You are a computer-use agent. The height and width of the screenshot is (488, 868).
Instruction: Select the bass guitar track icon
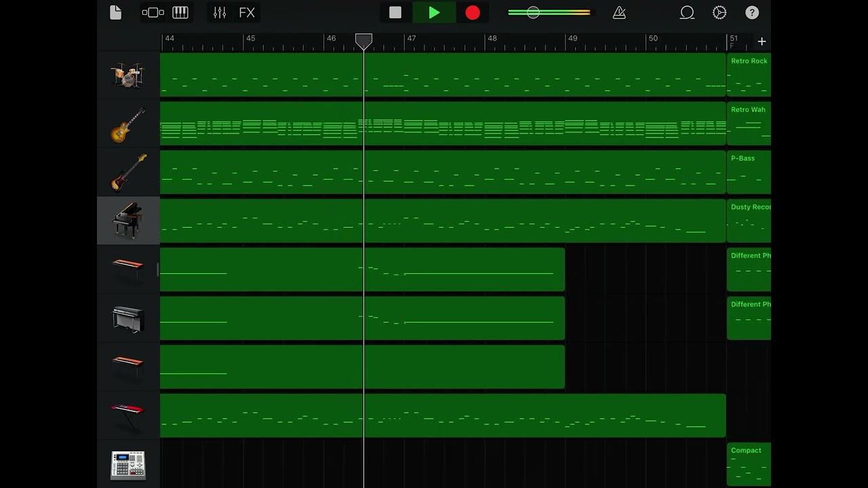128,173
